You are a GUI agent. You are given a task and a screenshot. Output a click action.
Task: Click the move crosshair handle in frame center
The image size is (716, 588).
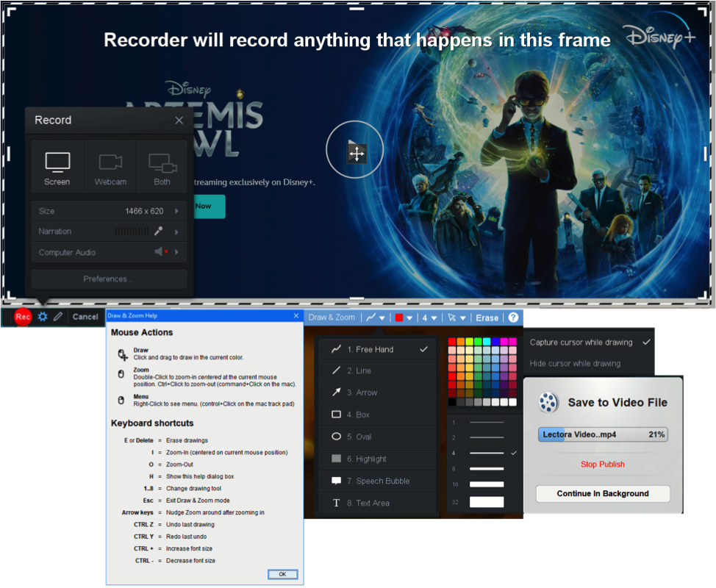(x=356, y=153)
